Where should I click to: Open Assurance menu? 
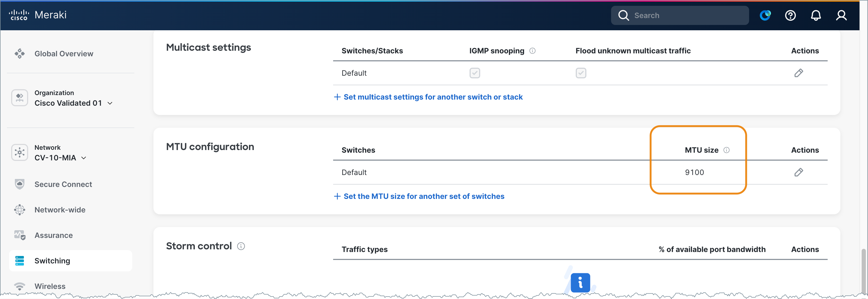[x=54, y=235]
